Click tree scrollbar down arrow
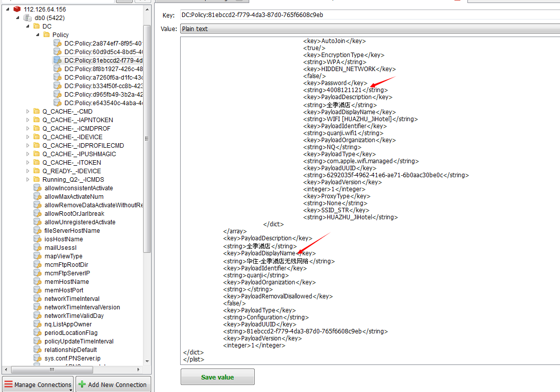This screenshot has width=560, height=392. [x=147, y=361]
